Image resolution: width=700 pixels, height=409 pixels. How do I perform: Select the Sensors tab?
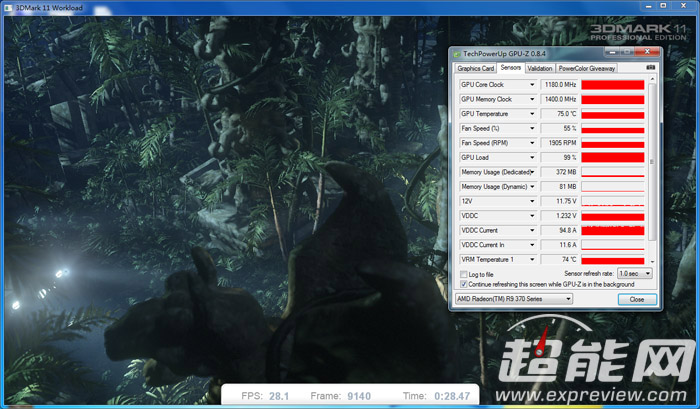[510, 67]
